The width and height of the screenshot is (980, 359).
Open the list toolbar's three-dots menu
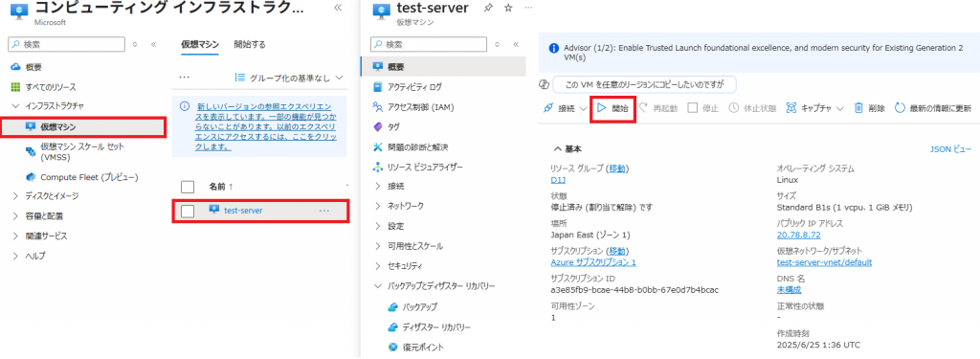pos(184,78)
